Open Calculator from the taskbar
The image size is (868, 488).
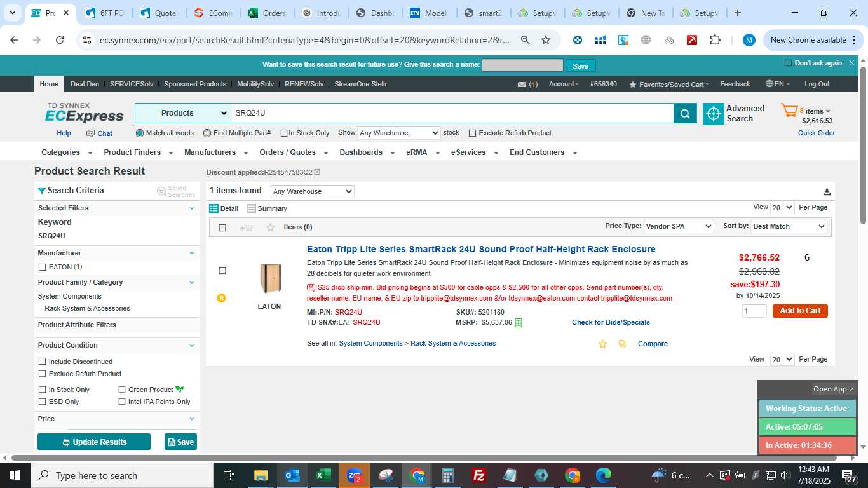click(x=448, y=475)
